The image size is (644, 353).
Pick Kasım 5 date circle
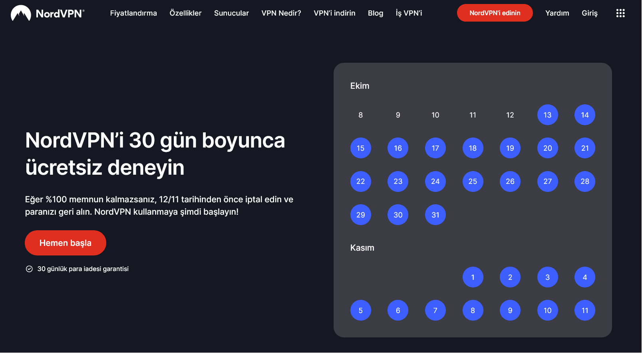(x=360, y=311)
